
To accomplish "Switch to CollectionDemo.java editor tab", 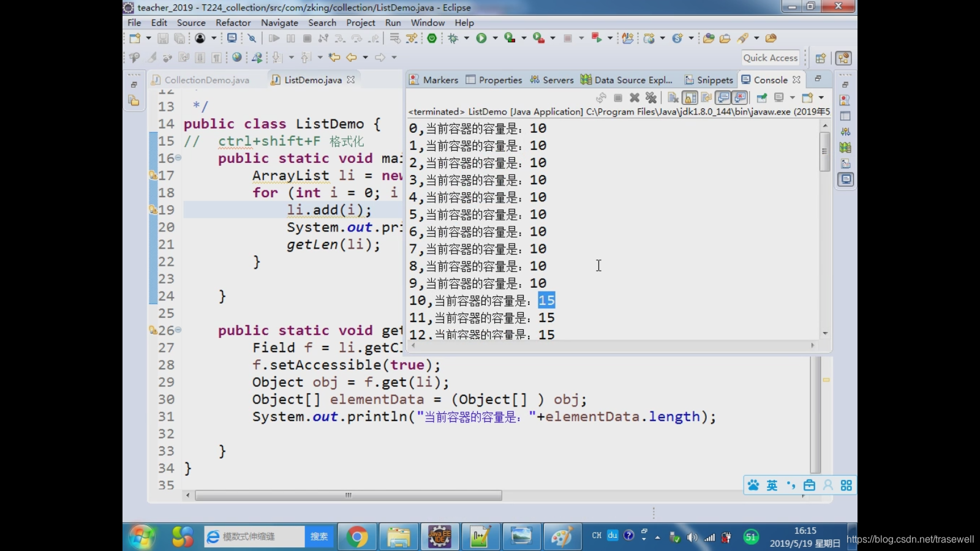I will pyautogui.click(x=200, y=80).
